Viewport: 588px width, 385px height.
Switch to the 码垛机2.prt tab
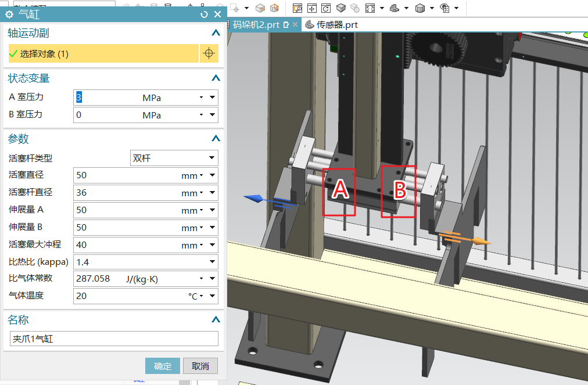[x=256, y=25]
